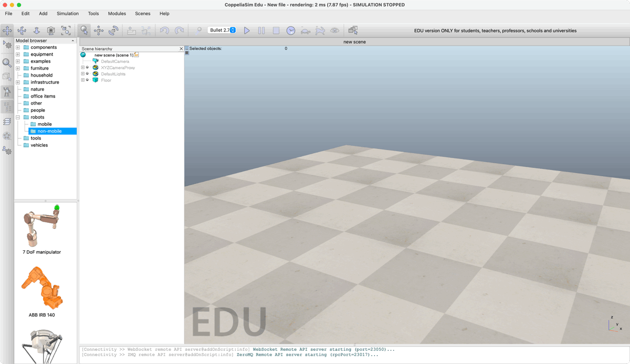Toggle the Floor visibility dot
The image size is (630, 364).
pyautogui.click(x=88, y=80)
